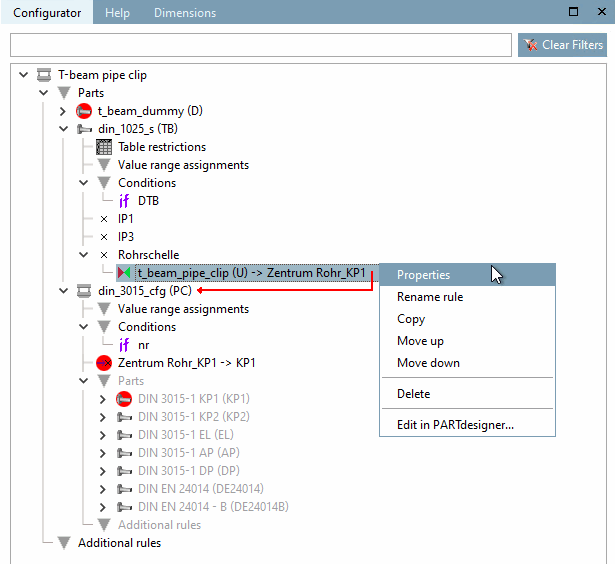The width and height of the screenshot is (615, 564).
Task: Click the Clear Filters button
Action: 562,45
